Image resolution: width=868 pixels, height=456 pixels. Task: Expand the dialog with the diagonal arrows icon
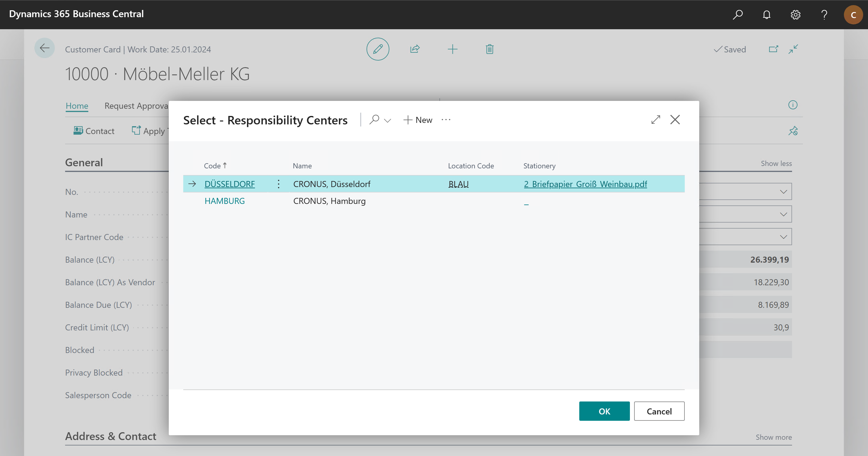tap(656, 120)
